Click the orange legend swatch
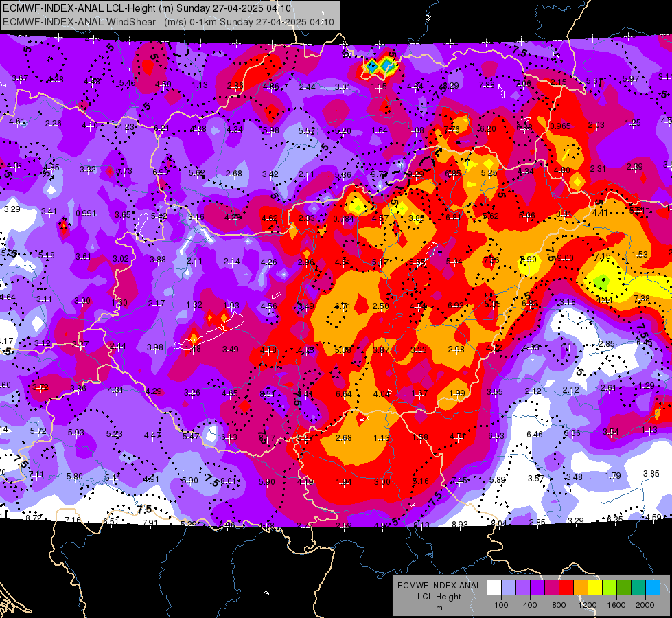 point(581,588)
